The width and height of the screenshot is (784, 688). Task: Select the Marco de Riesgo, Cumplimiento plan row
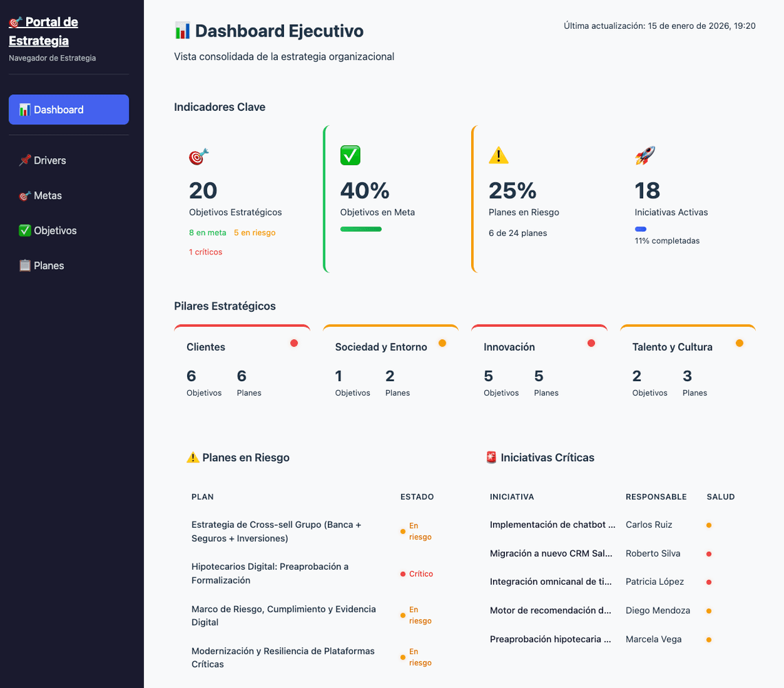[x=316, y=616]
